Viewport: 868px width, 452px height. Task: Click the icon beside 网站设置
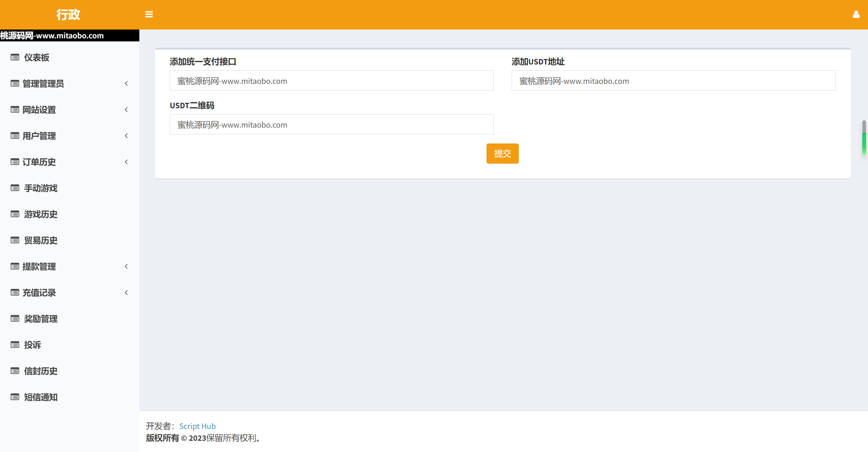pyautogui.click(x=15, y=110)
